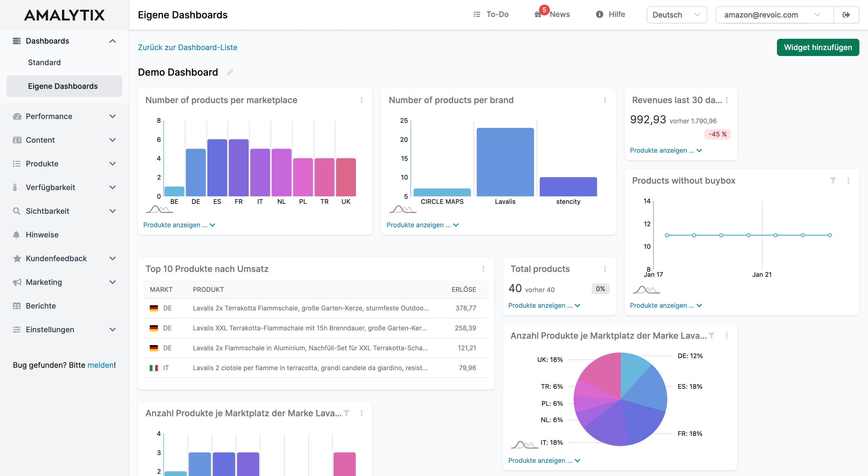Click the Lavalis bar in brand chart
Viewport: 868px width, 476px height.
coord(505,162)
